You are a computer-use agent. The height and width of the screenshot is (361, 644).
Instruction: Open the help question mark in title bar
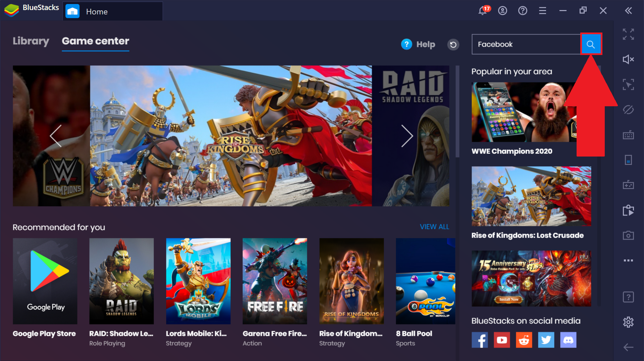coord(523,11)
